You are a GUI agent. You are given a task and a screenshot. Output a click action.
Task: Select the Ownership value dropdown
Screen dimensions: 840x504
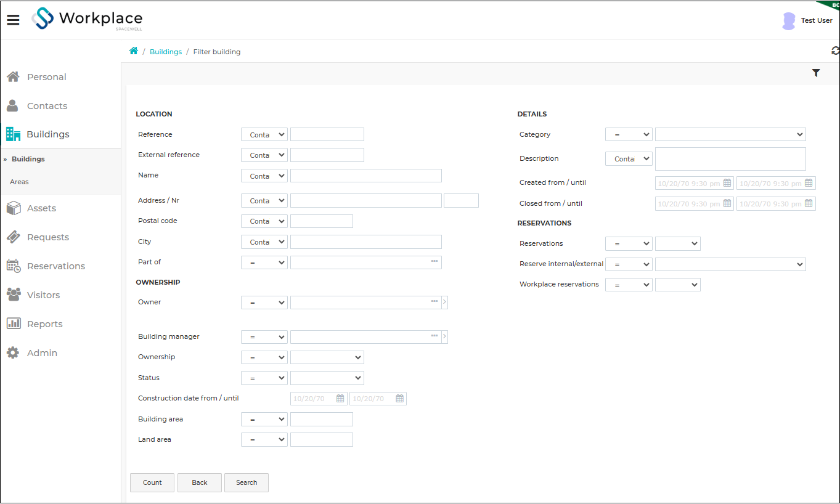(327, 357)
